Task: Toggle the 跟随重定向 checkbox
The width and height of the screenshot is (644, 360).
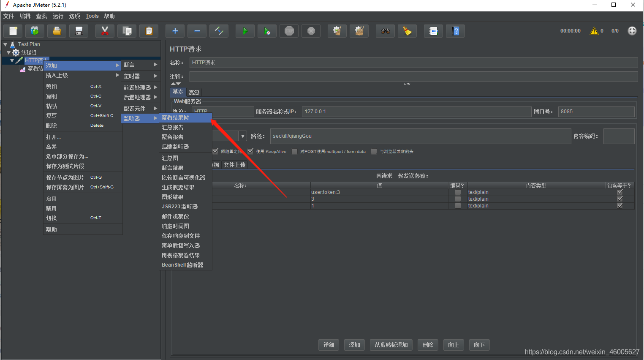Action: [x=215, y=151]
